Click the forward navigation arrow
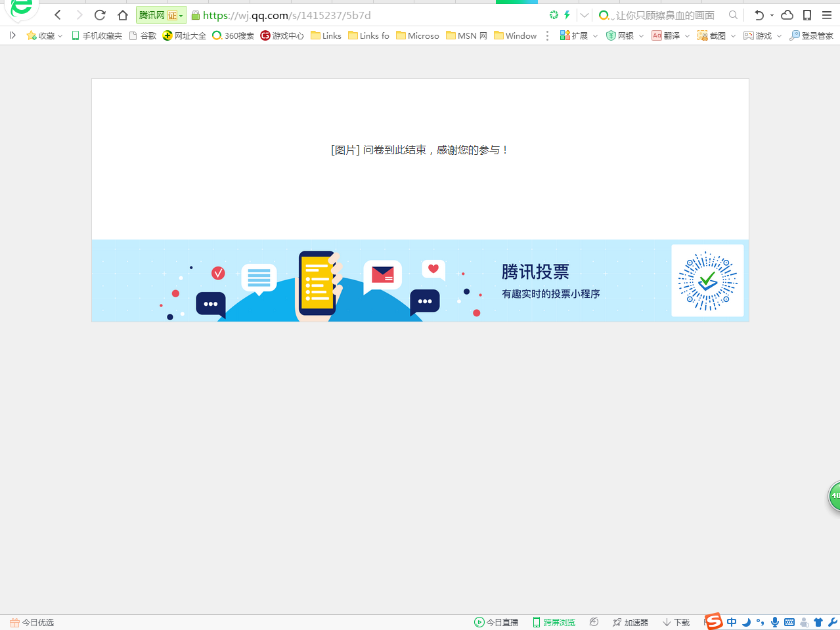This screenshot has width=840, height=630. tap(79, 15)
